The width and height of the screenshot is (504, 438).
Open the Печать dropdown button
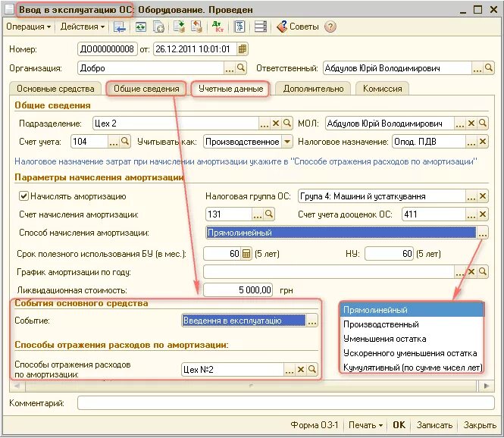[365, 425]
